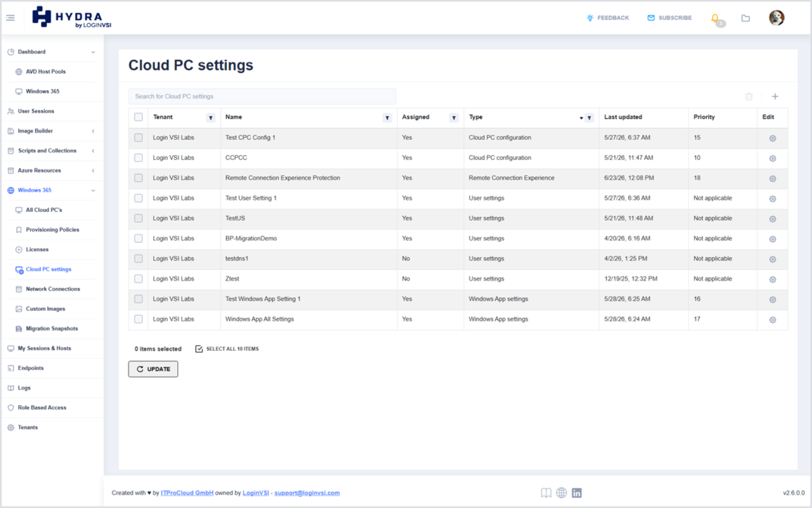Click the Ztest row edit gear
This screenshot has height=508, width=812.
click(x=772, y=279)
